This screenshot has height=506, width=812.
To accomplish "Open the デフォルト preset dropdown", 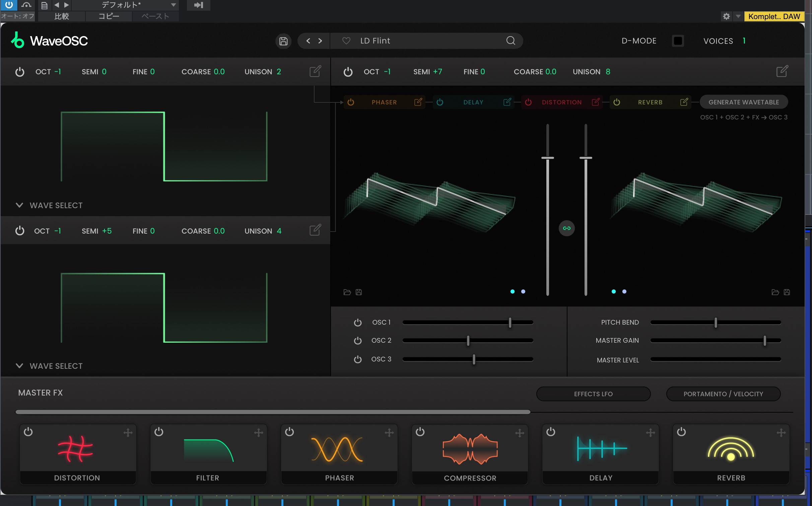I will [x=173, y=5].
